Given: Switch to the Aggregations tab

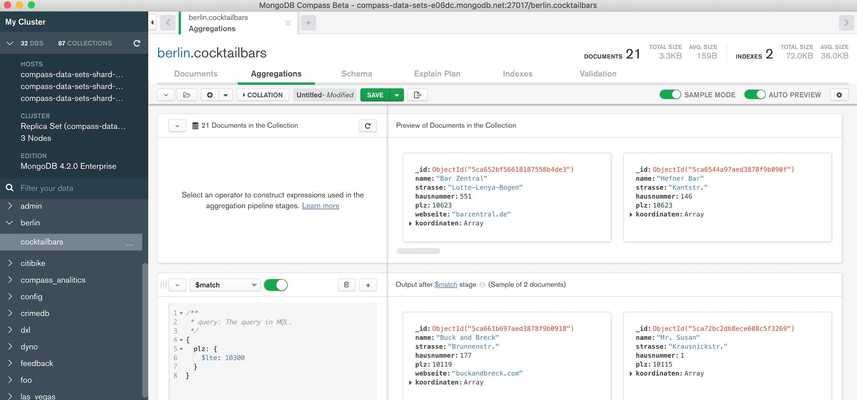Looking at the screenshot, I should click(276, 74).
